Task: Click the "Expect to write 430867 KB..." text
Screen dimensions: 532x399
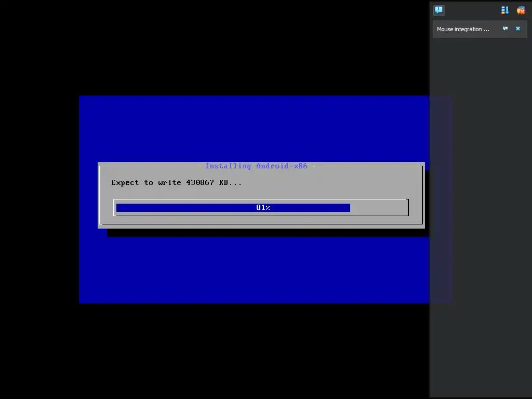Action: point(177,182)
